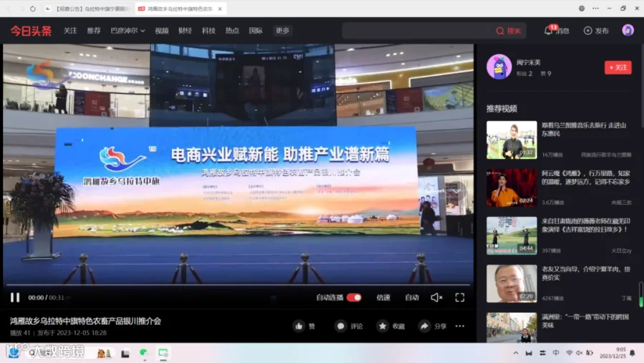Enter fullscreen video mode
The image size is (644, 363).
[x=459, y=297]
